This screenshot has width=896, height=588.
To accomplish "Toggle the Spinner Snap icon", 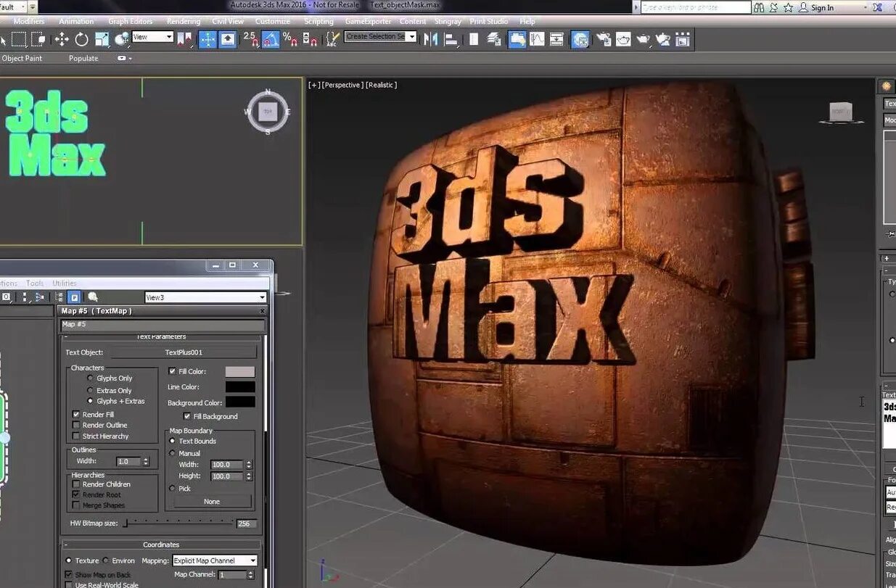I will (x=310, y=39).
